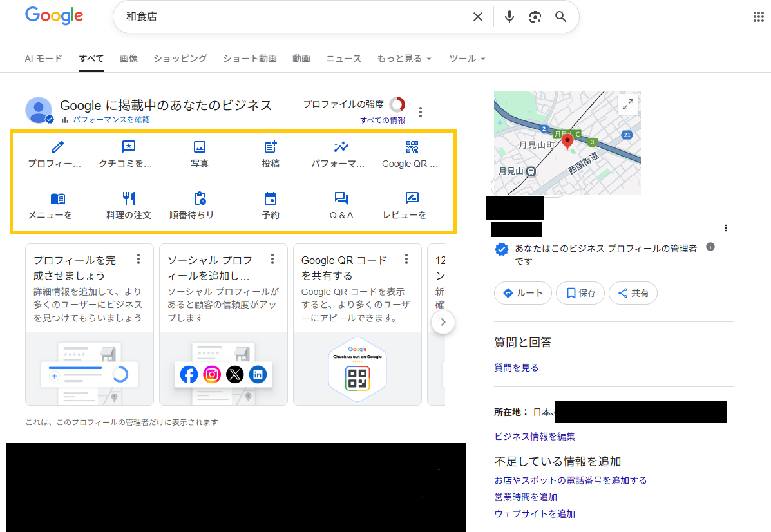Expand the map with fullscreen arrows icon

point(628,104)
